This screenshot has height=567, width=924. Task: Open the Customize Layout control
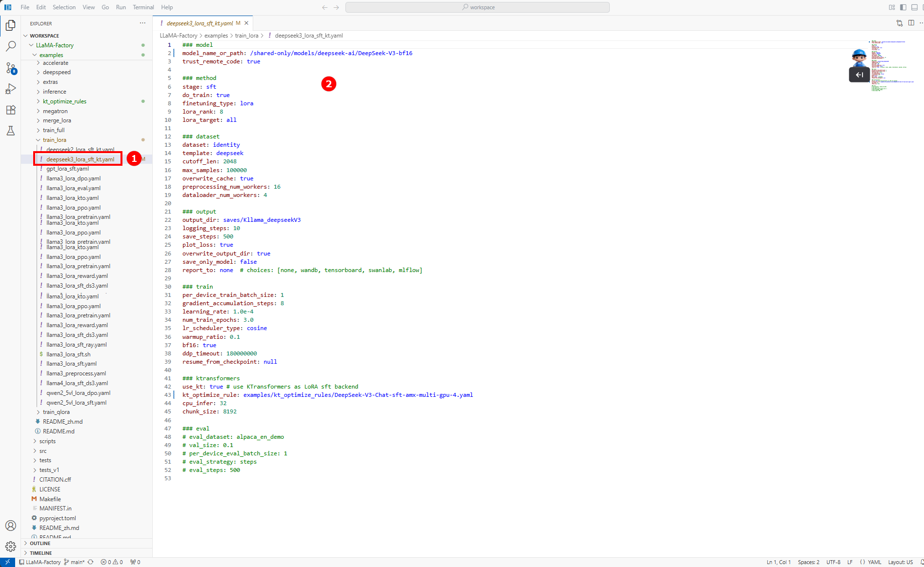click(x=892, y=7)
